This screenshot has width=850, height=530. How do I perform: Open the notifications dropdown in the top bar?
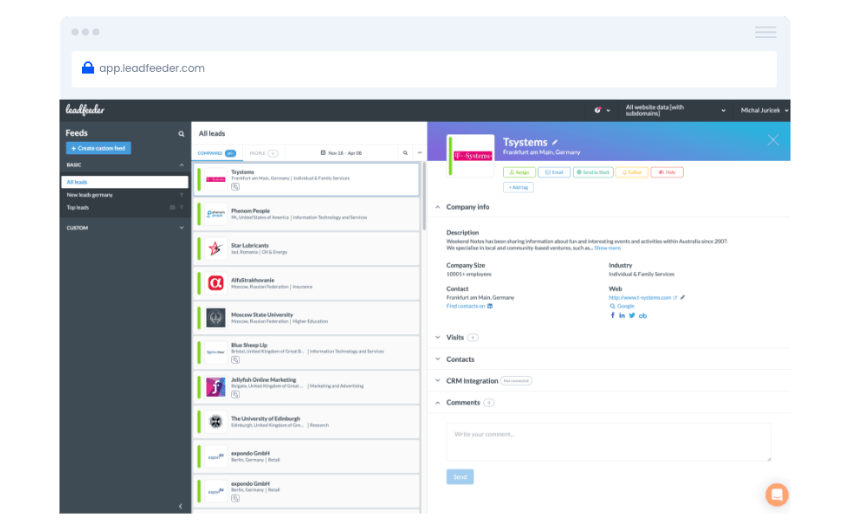(602, 110)
